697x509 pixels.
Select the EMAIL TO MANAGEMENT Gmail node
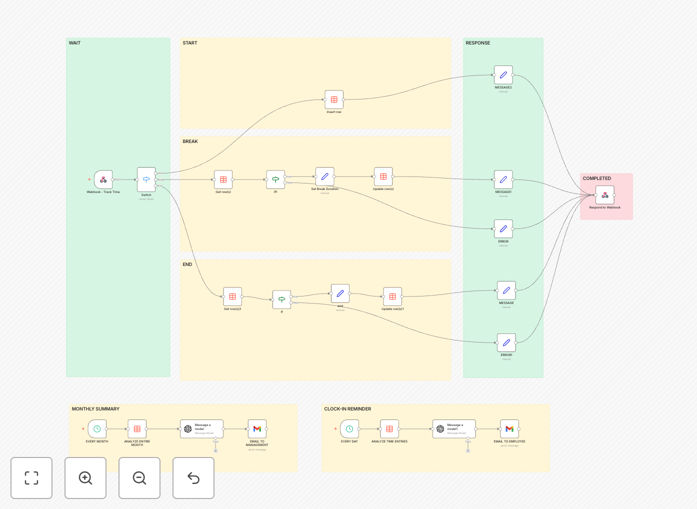257,429
